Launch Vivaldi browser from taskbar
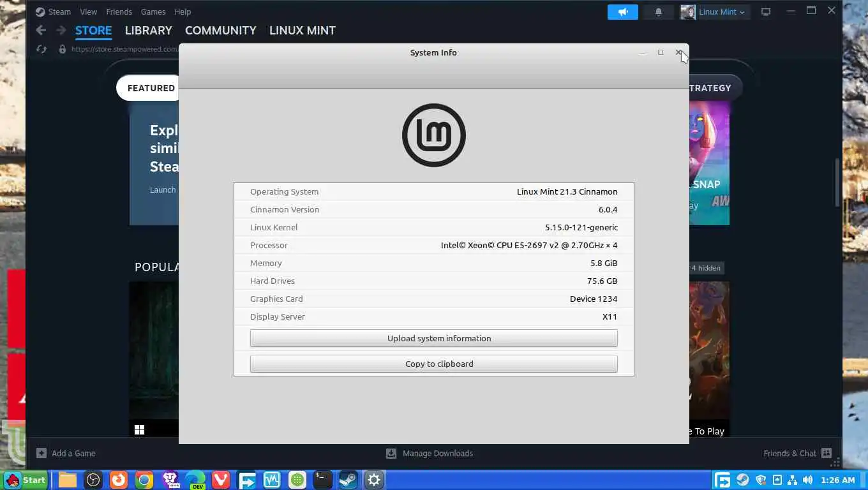 [221, 480]
